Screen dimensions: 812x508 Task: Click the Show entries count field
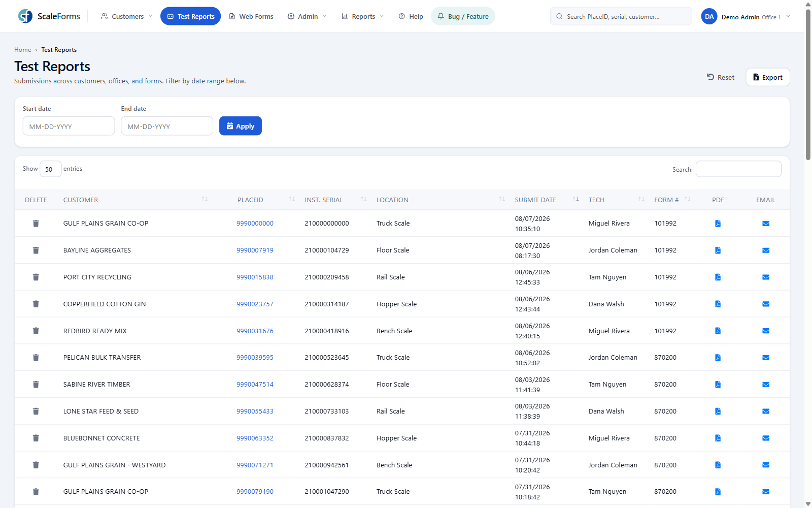(x=51, y=169)
